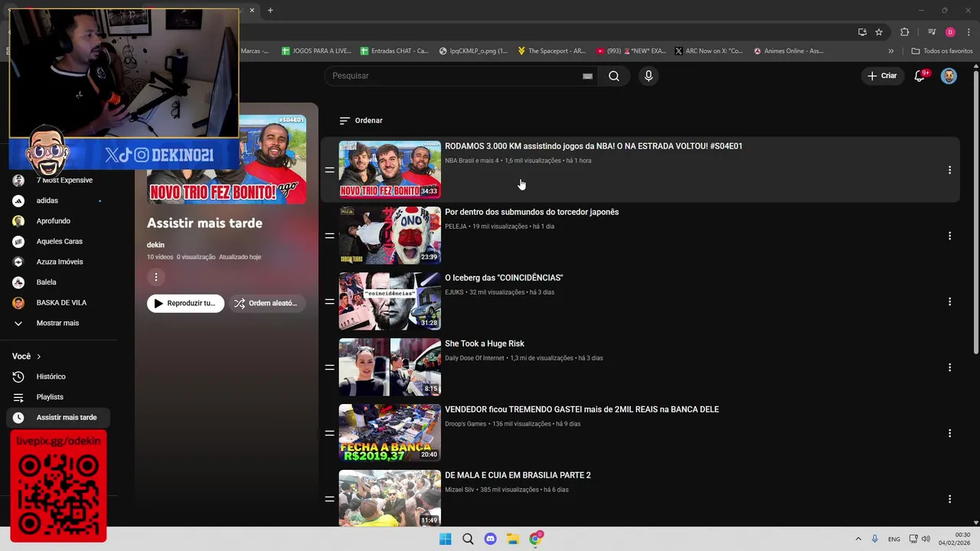Grab reorder handle of DE MALA E CUIA video

coord(329,499)
